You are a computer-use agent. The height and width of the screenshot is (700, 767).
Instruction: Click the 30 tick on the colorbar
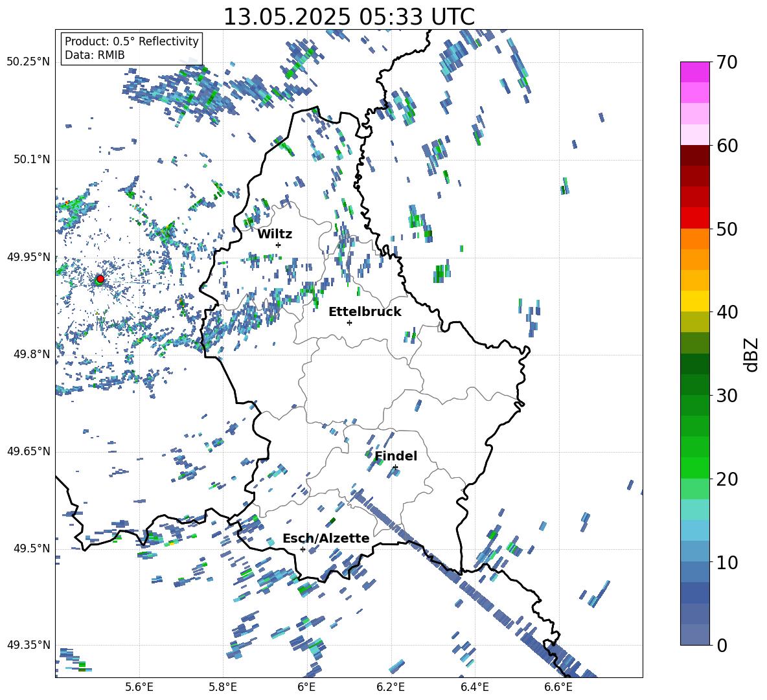point(727,396)
